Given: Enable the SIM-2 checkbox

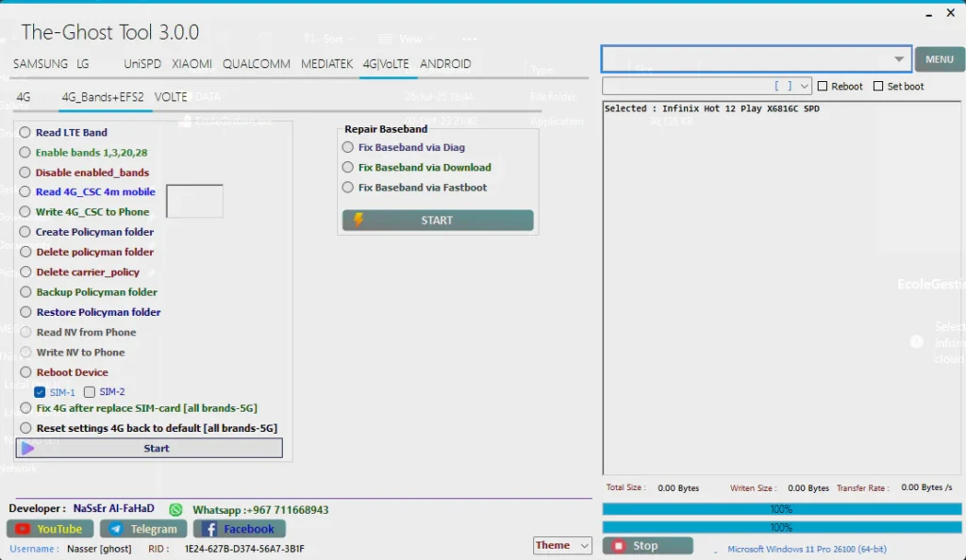Looking at the screenshot, I should [90, 392].
